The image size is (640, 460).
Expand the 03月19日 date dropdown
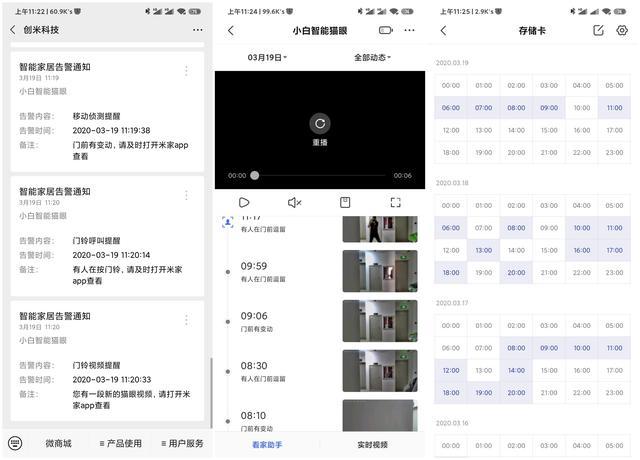[x=267, y=58]
